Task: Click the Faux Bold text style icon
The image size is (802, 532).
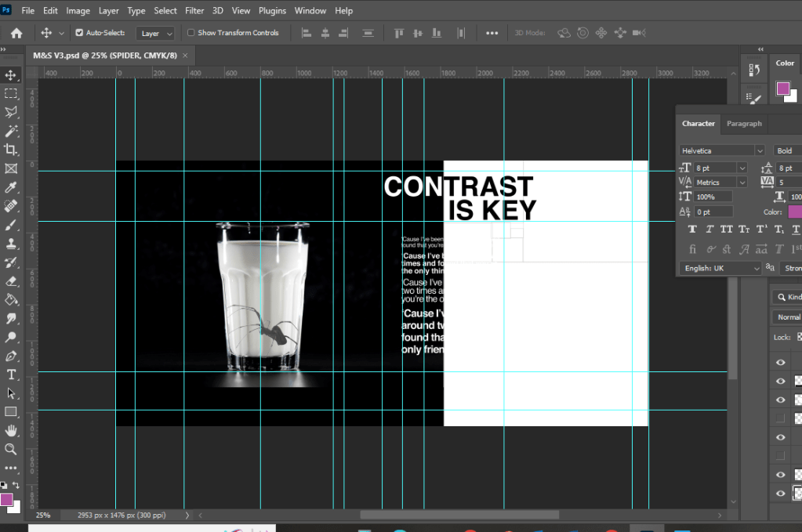Action: [x=693, y=230]
